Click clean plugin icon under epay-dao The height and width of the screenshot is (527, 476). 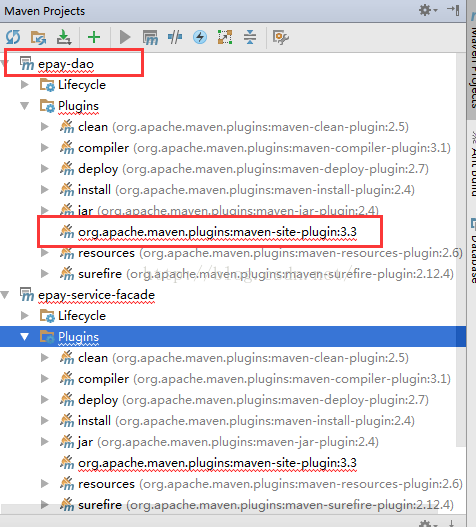point(67,126)
